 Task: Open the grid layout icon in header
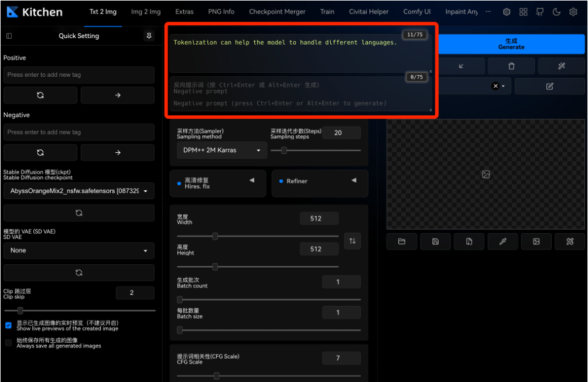(523, 12)
